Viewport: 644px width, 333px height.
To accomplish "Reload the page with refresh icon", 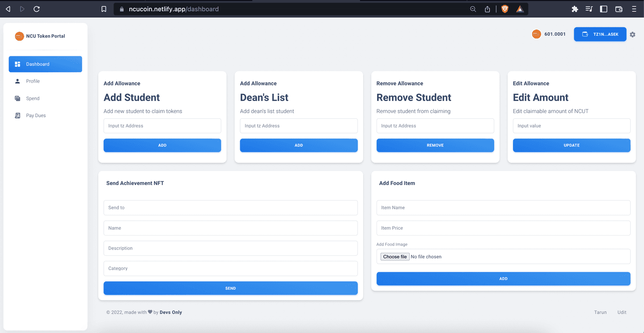I will [37, 9].
